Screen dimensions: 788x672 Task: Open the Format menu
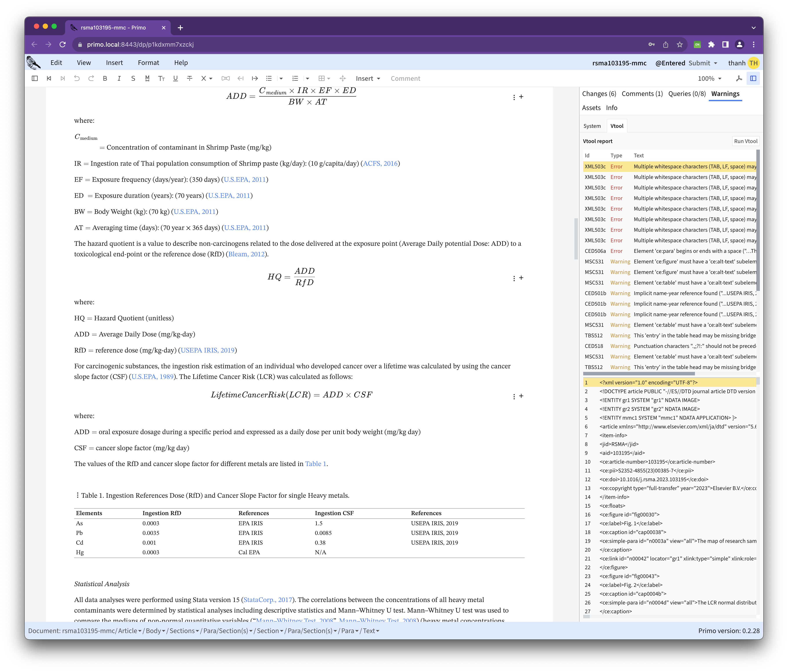[148, 63]
